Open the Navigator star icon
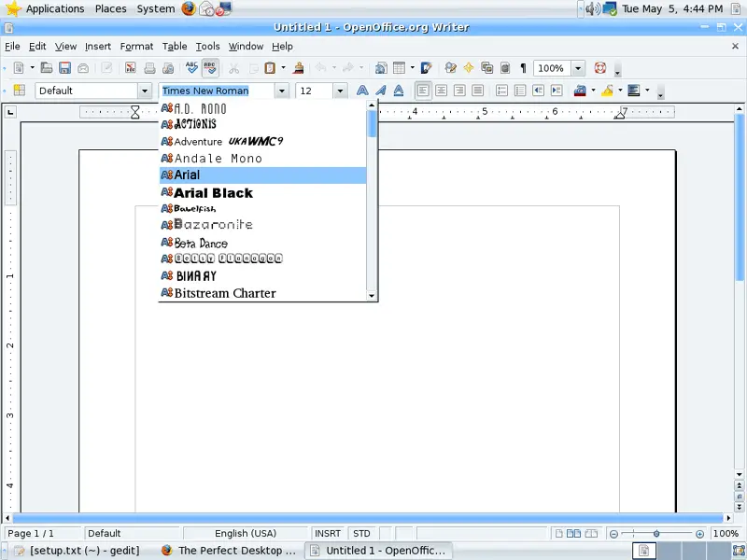Image resolution: width=747 pixels, height=560 pixels. tap(469, 68)
